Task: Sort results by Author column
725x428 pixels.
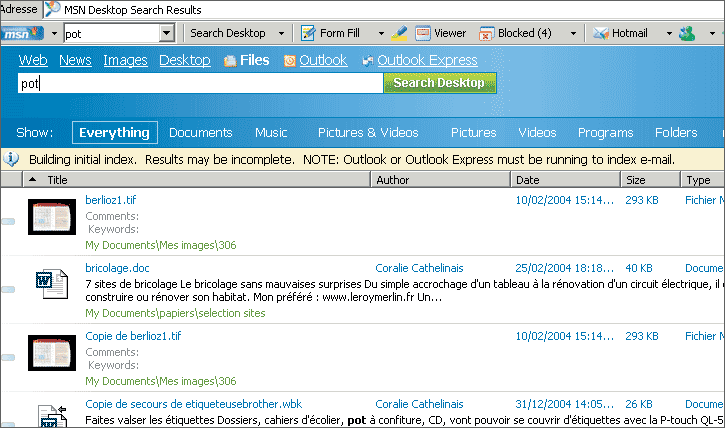Action: pyautogui.click(x=441, y=180)
